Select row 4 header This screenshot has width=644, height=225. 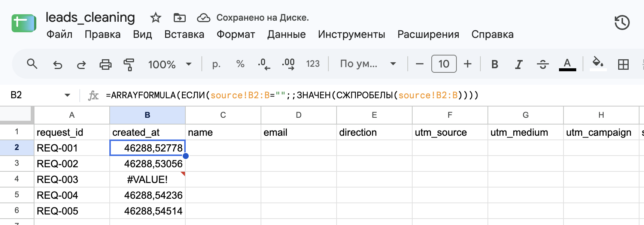[17, 179]
